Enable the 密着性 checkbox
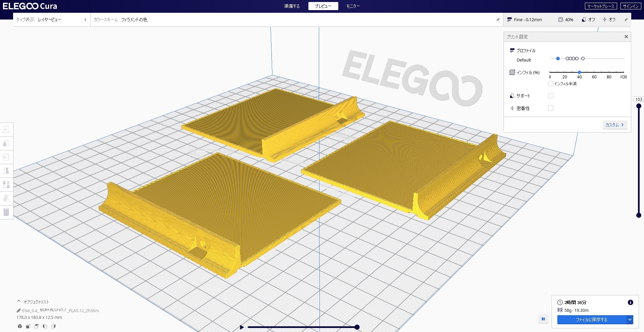Screen dimensions: 644x332 click(x=551, y=108)
